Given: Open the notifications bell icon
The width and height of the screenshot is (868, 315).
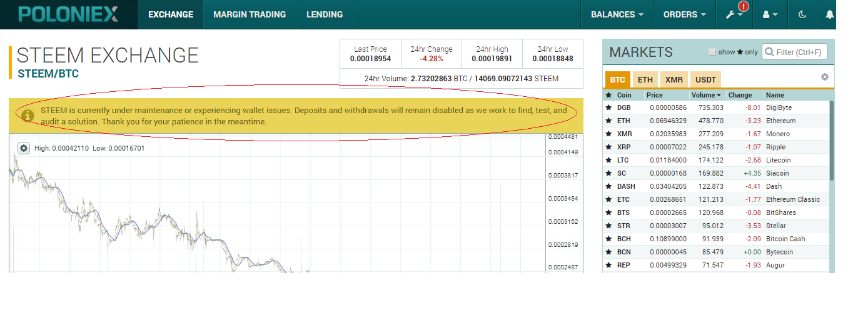Looking at the screenshot, I should 830,14.
